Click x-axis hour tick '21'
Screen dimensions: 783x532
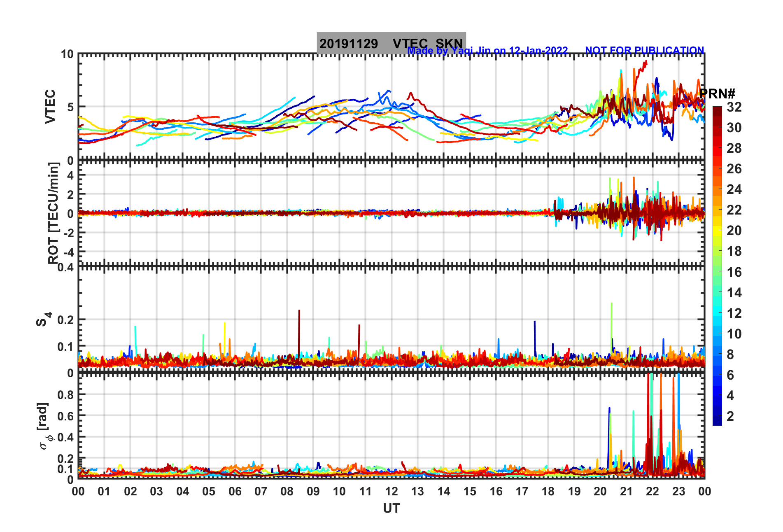(627, 491)
